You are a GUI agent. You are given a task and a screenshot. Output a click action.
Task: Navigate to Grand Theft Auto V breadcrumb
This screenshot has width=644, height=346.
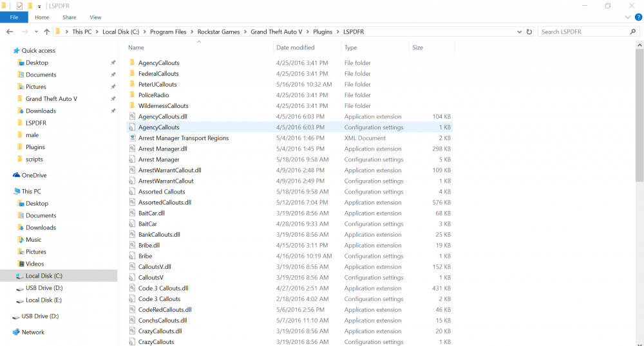(x=276, y=32)
